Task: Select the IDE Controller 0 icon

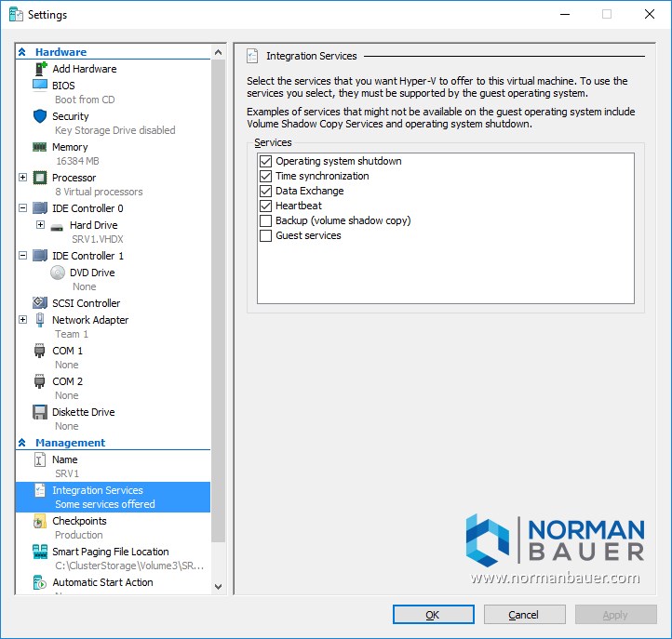Action: pos(40,208)
